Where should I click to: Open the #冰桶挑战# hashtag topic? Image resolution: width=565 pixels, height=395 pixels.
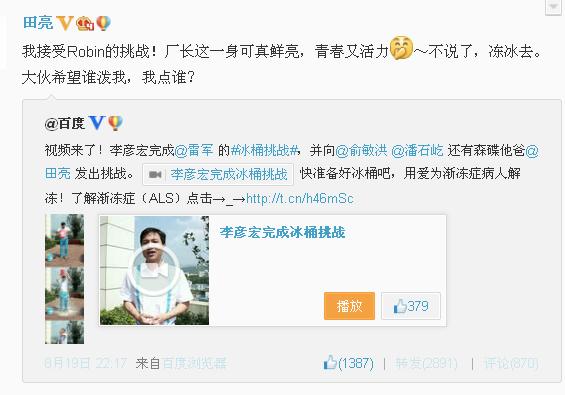[x=264, y=150]
